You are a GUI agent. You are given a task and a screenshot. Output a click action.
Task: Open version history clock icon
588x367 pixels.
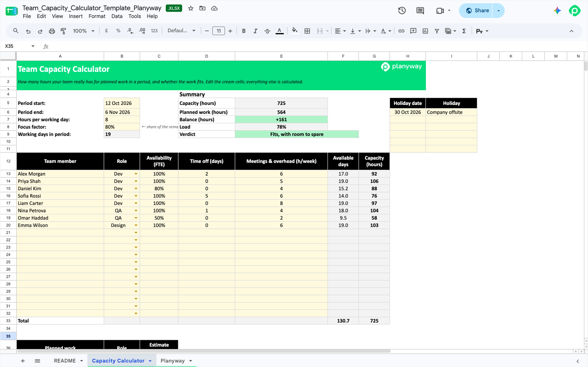(402, 11)
